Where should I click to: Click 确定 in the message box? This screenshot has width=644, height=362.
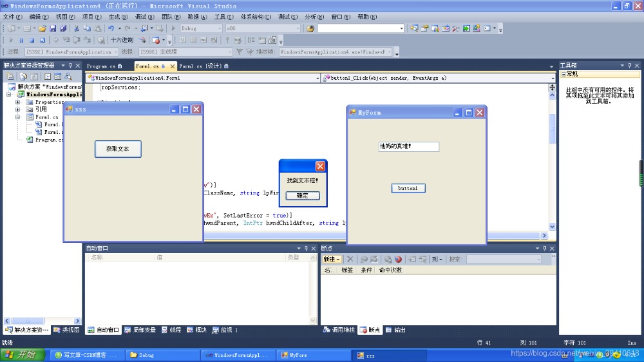pyautogui.click(x=302, y=195)
